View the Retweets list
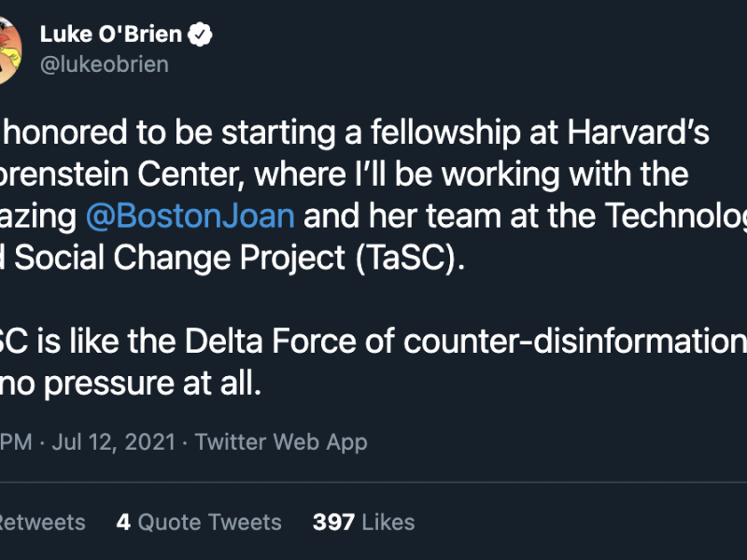 pos(42,522)
